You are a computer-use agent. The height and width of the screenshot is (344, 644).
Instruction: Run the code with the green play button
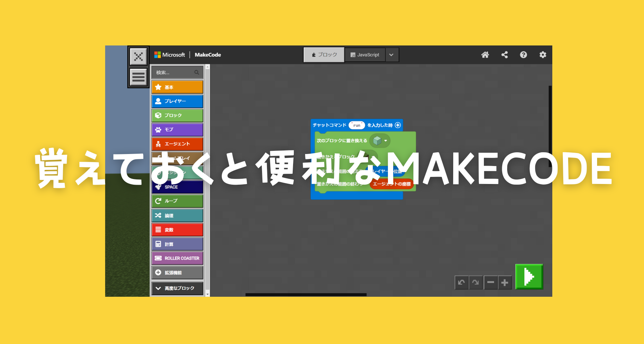pos(529,277)
